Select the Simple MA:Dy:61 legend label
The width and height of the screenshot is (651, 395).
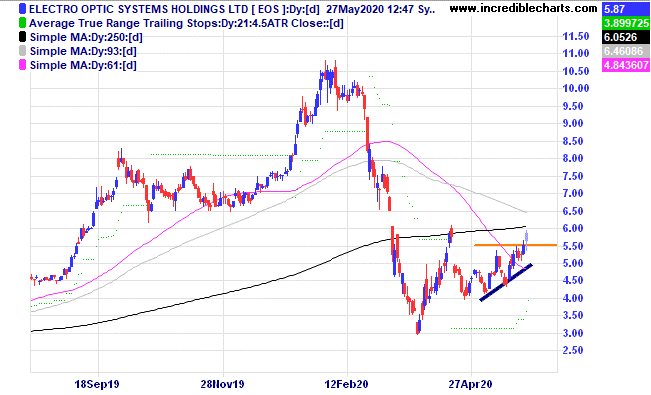(83, 66)
